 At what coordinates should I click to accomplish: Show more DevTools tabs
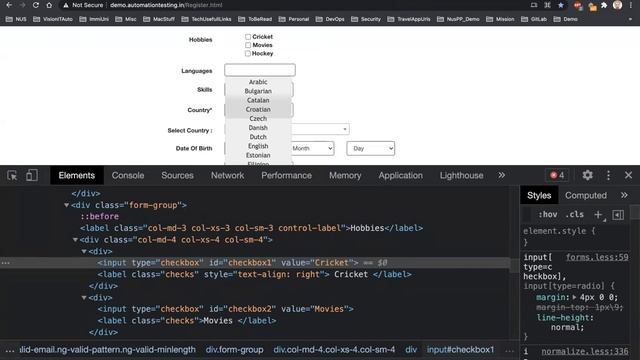pyautogui.click(x=501, y=176)
